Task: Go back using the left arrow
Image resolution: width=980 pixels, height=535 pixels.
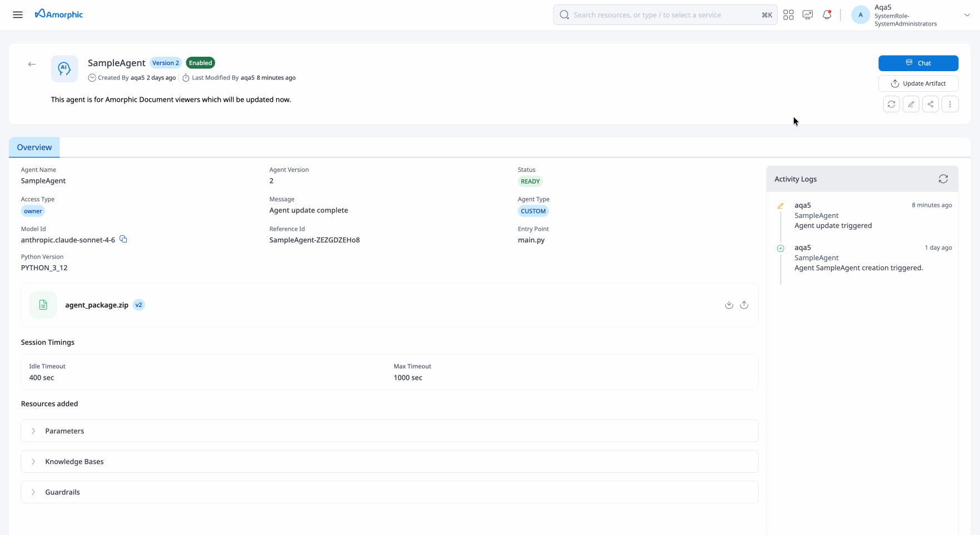Action: (32, 64)
